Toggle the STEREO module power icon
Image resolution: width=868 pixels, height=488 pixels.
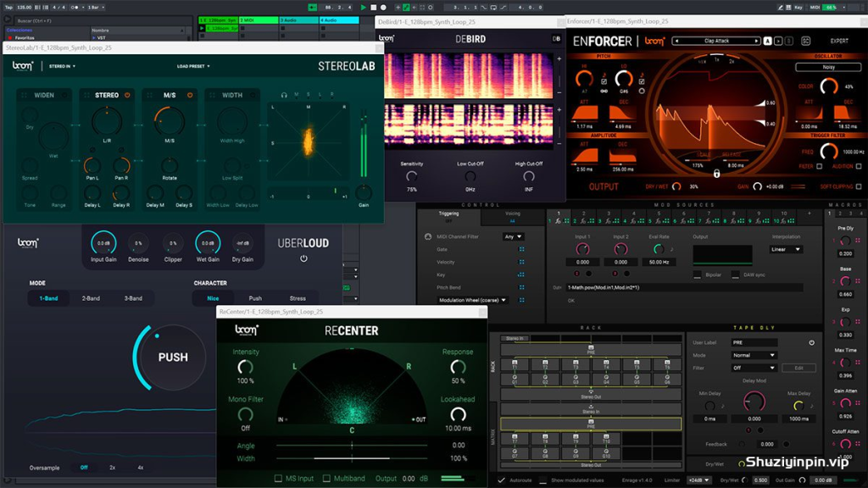(x=127, y=95)
